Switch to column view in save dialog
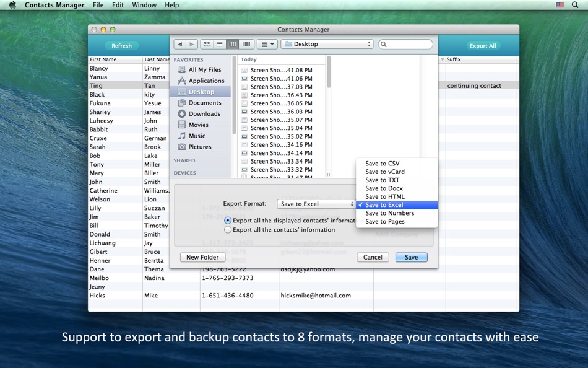The image size is (588, 368). pos(233,45)
